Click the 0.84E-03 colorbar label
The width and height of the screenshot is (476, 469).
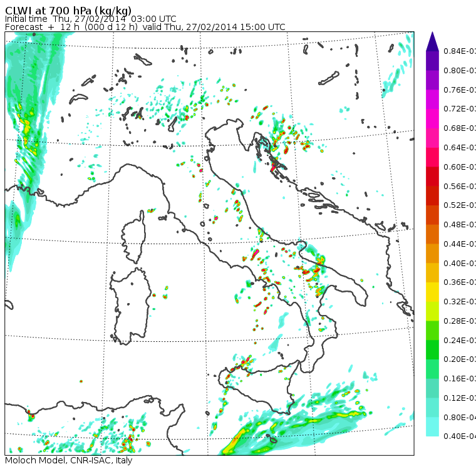click(x=460, y=51)
